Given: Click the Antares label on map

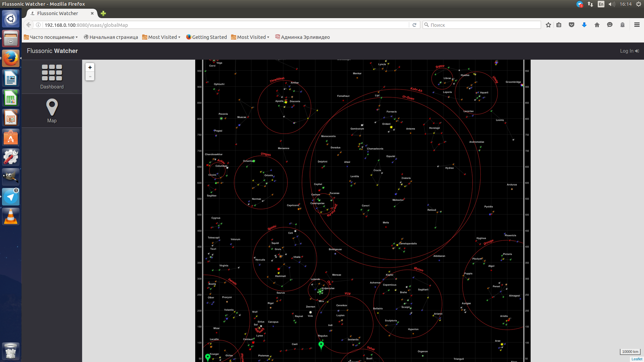Looking at the screenshot, I should click(x=411, y=129).
